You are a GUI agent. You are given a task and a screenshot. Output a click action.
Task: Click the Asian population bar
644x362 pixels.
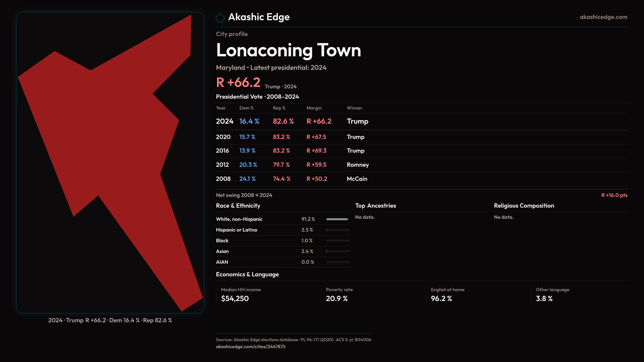click(x=337, y=251)
